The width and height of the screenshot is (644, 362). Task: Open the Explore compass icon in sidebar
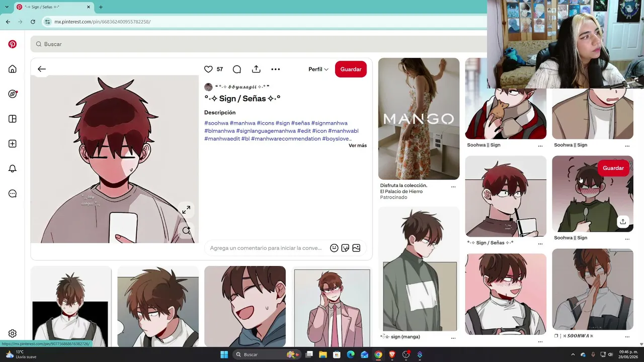(13, 94)
